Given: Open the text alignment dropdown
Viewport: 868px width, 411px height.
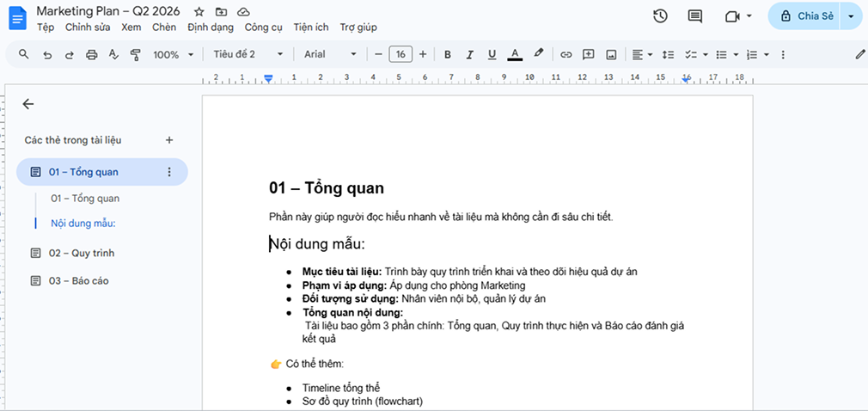Looking at the screenshot, I should click(642, 54).
